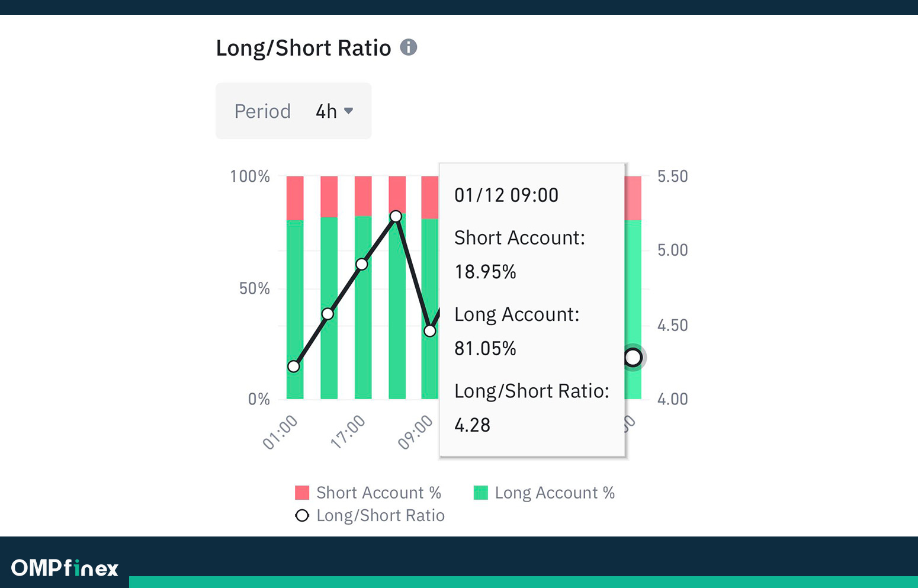
Task: Click the OMPfinex logo
Action: point(65,568)
